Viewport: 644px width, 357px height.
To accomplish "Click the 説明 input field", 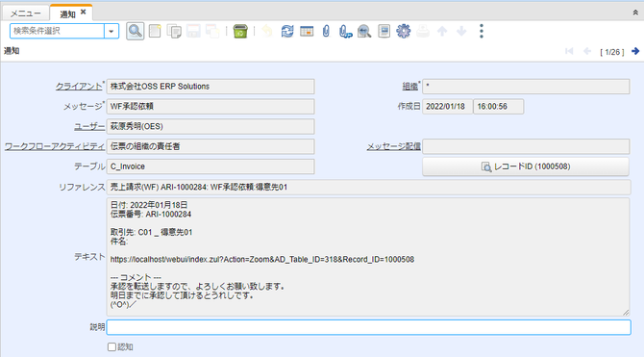I will pos(368,327).
